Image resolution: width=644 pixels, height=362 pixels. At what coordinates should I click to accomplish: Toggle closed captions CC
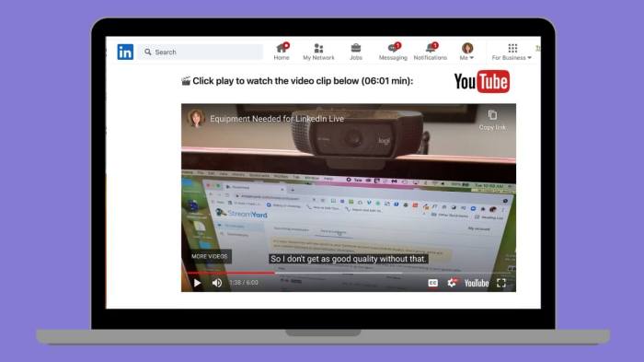tap(433, 283)
